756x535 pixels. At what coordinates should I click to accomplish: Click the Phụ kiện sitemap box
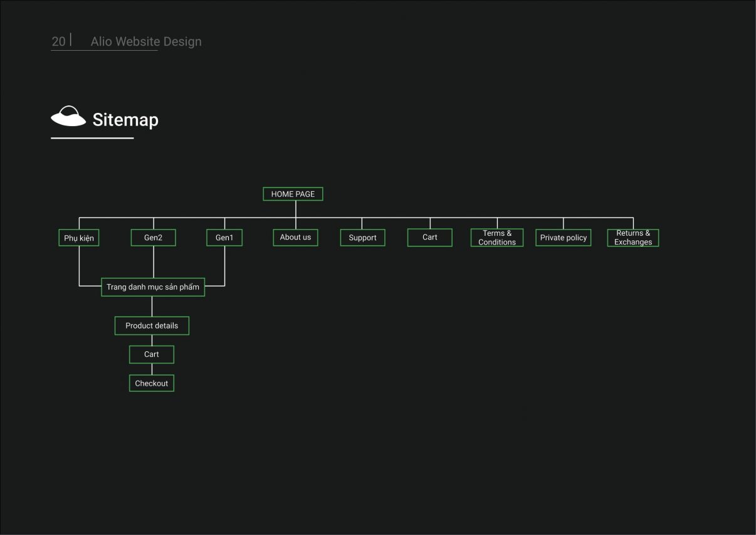pyautogui.click(x=79, y=238)
